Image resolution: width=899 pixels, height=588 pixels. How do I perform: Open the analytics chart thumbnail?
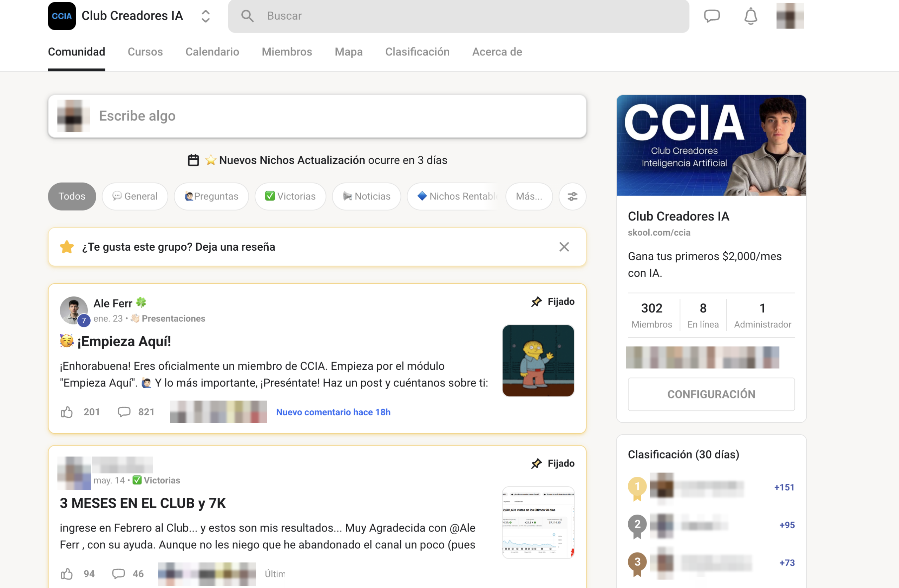point(538,523)
